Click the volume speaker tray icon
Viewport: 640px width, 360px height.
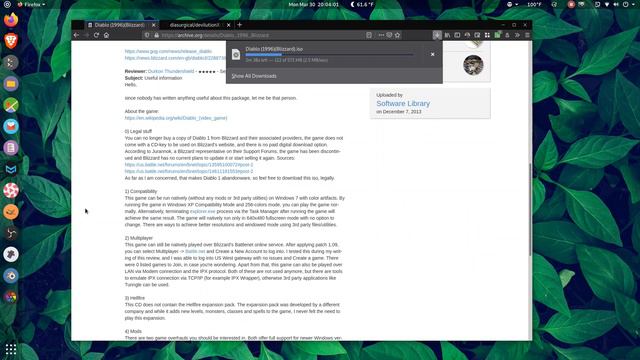click(616, 4)
